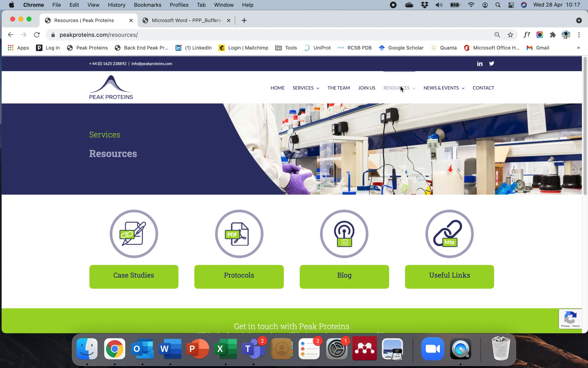The height and width of the screenshot is (368, 588).
Task: Open the f? extension icon
Action: [x=527, y=35]
